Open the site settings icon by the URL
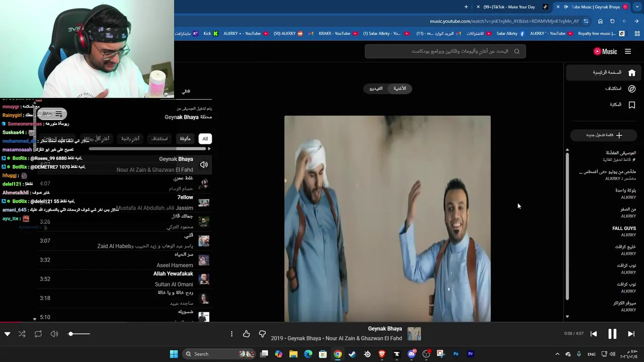This screenshot has width=644, height=362. point(586,21)
